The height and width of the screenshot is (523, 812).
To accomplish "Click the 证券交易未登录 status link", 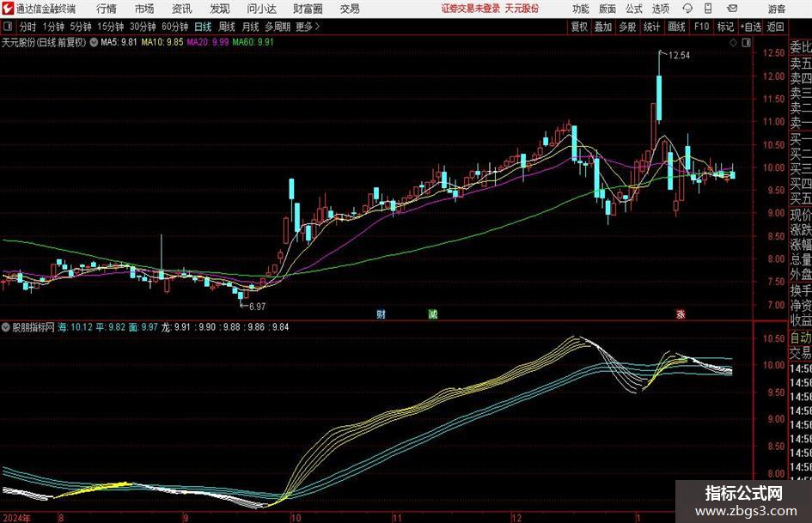I will [471, 9].
